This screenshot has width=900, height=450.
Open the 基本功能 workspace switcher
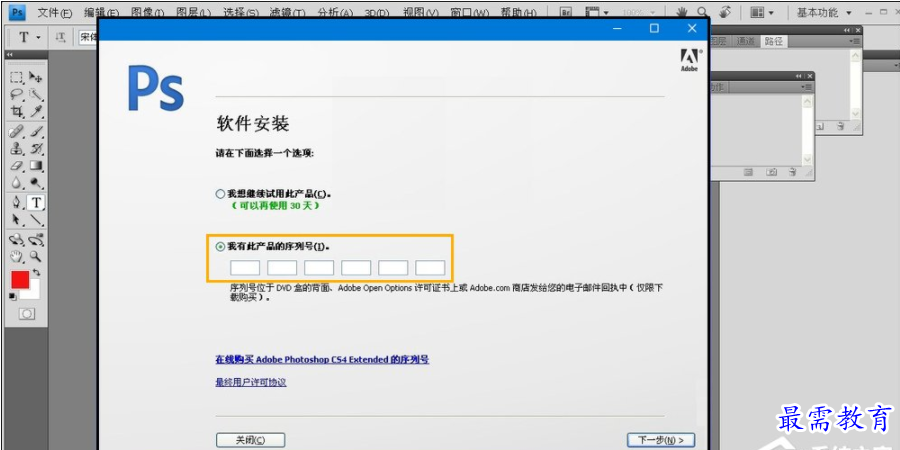point(824,12)
